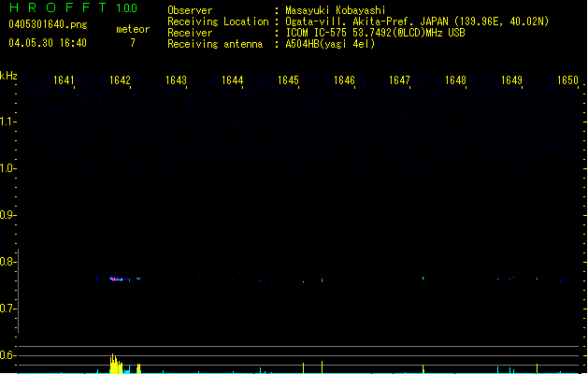
Task: Select the A504HB(yagi 4el) antenna value
Action: coord(330,44)
